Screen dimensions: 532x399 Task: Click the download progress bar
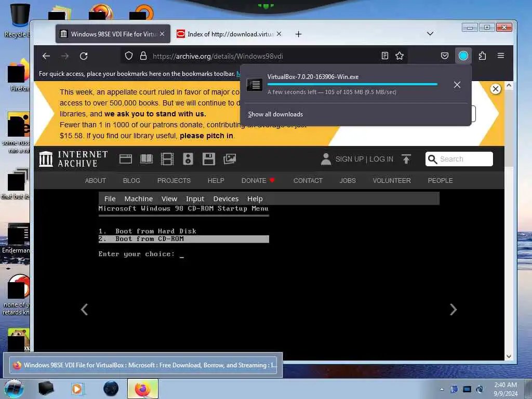point(352,84)
